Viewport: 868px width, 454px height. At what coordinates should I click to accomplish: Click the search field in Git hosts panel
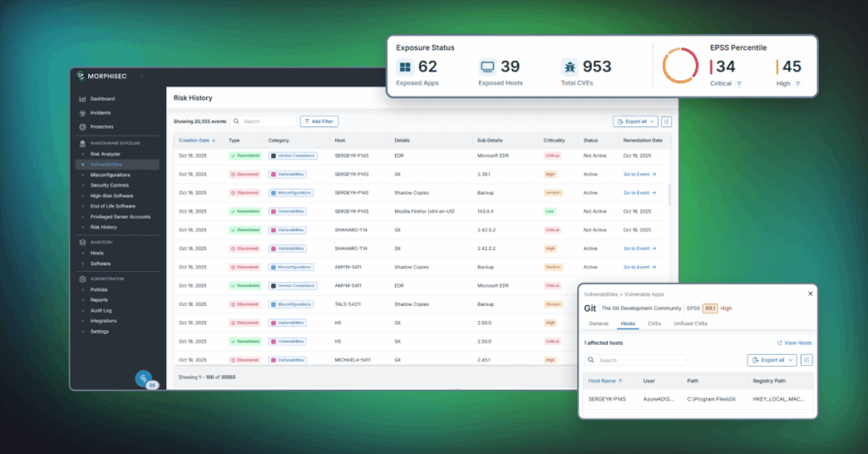click(x=636, y=360)
